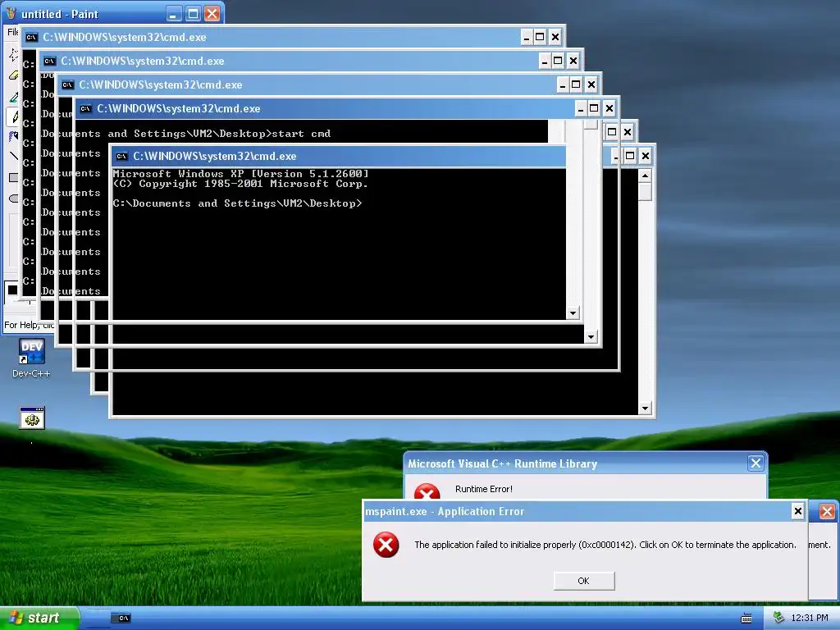
Task: Close the untitled - Paint window
Action: (x=212, y=14)
